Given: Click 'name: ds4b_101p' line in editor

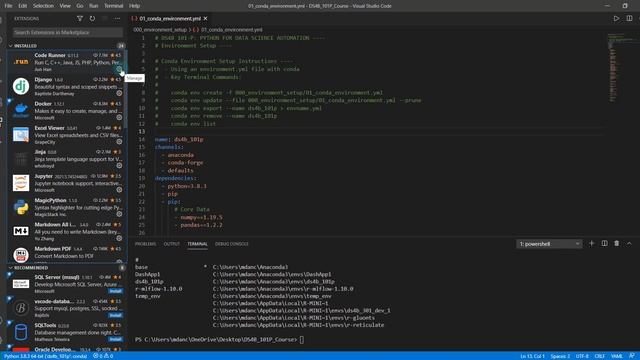Looking at the screenshot, I should click(179, 139).
